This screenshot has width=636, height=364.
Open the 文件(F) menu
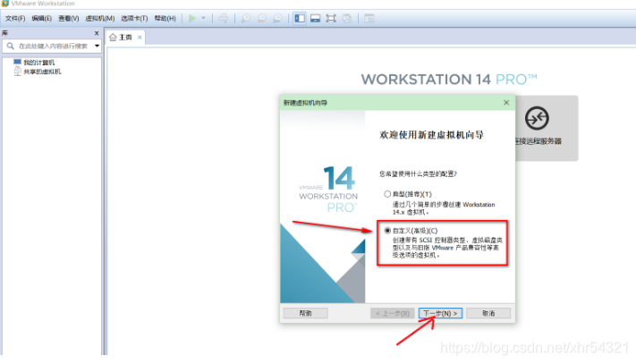coord(15,18)
